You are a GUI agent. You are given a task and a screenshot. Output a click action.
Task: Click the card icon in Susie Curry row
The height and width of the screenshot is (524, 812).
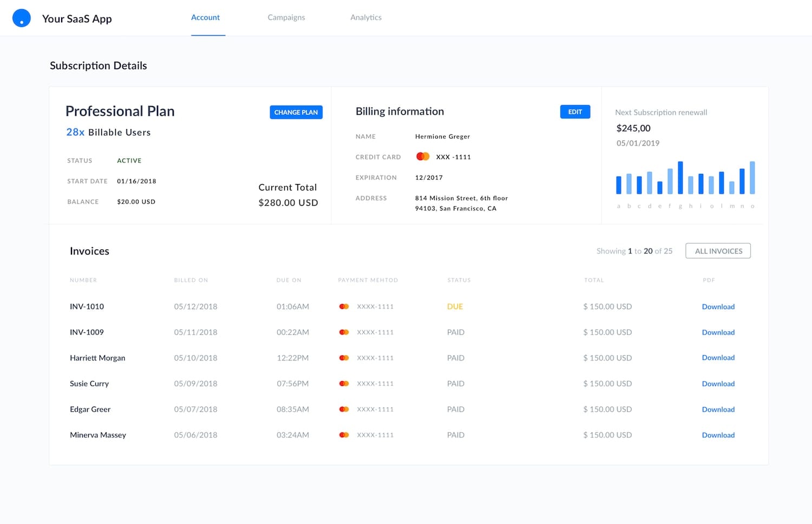344,383
